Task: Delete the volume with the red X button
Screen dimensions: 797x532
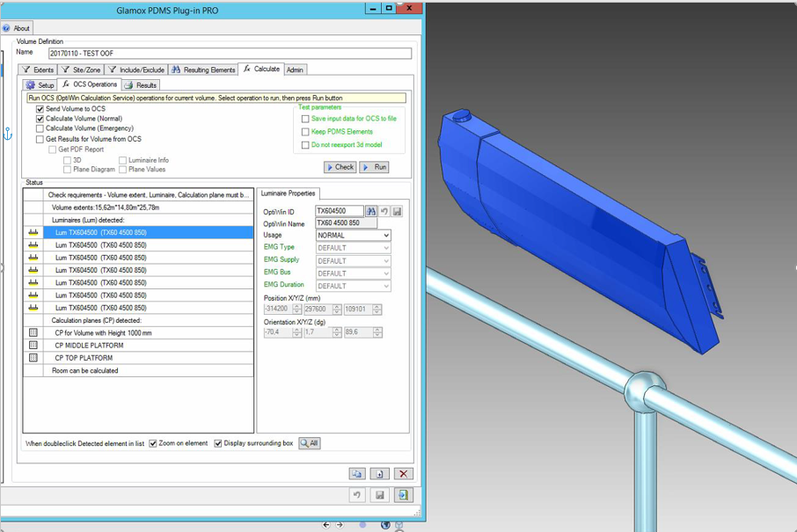Action: tap(403, 474)
